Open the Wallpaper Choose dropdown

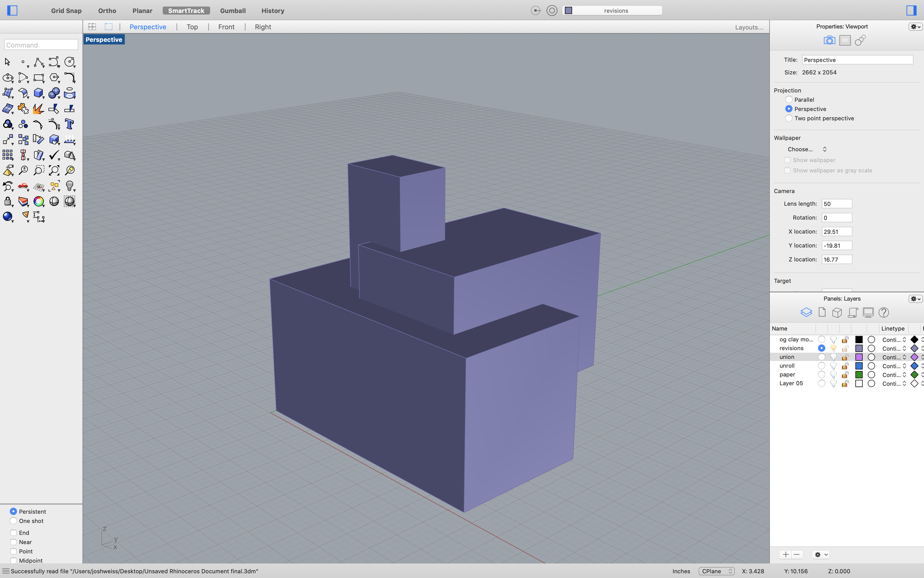(x=806, y=149)
